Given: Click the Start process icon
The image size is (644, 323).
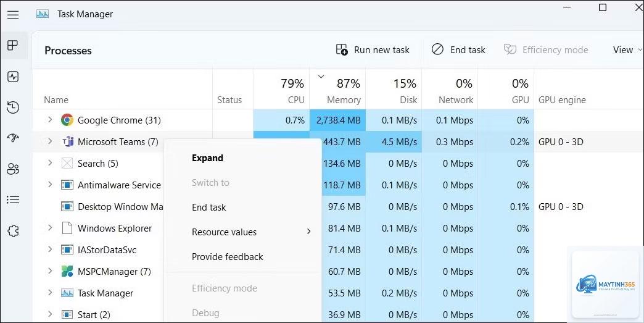Looking at the screenshot, I should [x=67, y=315].
